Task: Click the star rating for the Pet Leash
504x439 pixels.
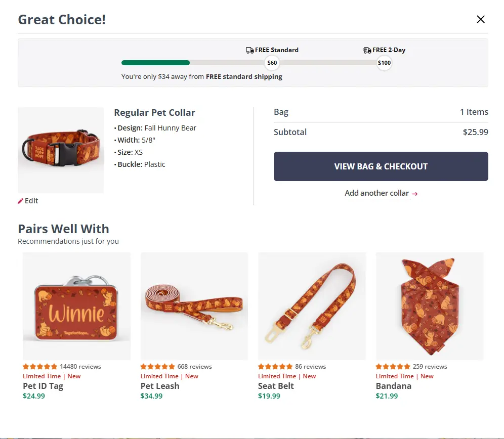Action: coord(157,366)
